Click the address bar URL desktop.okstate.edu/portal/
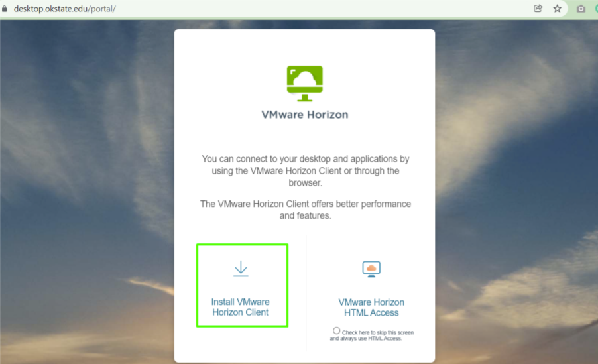 [65, 9]
